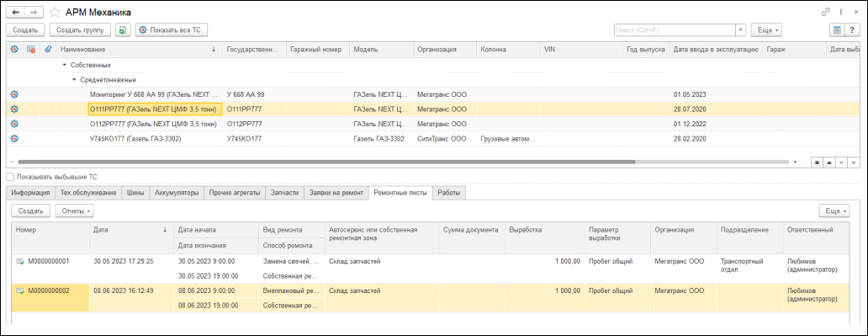This screenshot has height=336, width=868.
Task: Collapse the Среднетоннажные group
Action: (74, 80)
